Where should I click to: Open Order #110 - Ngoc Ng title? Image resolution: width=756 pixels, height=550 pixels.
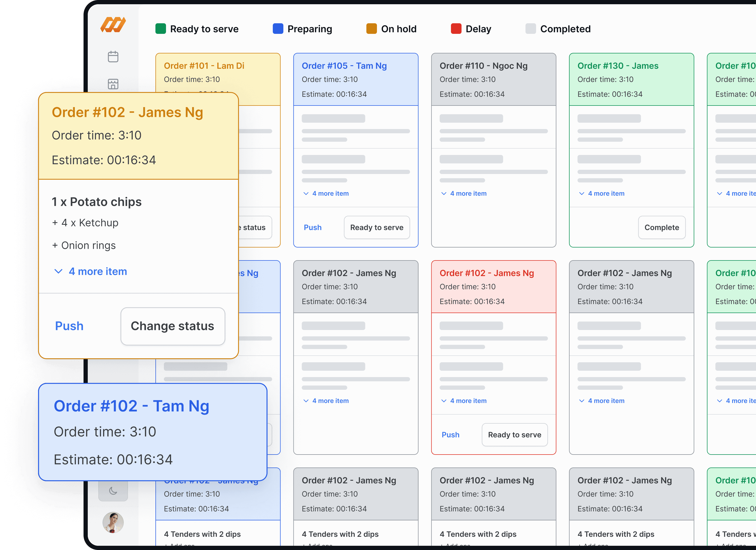(483, 66)
